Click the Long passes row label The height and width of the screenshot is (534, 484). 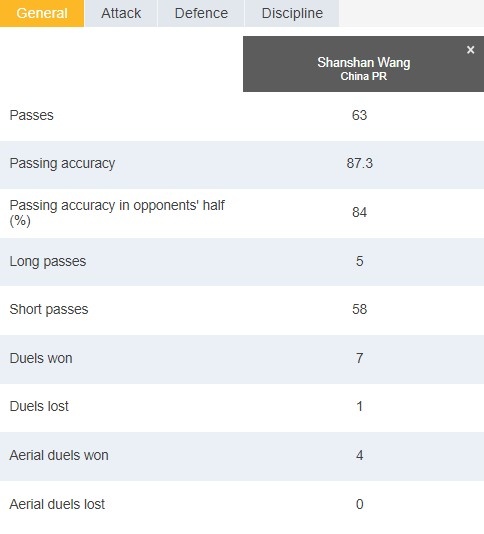pyautogui.click(x=48, y=262)
